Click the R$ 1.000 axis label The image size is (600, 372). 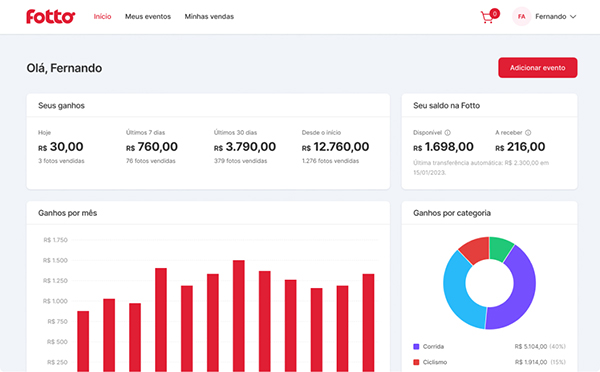[x=55, y=301]
